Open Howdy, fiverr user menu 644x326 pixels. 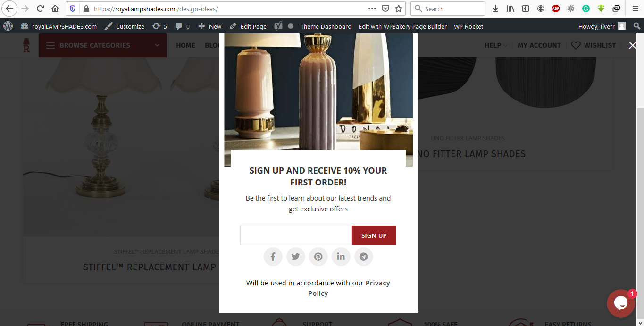(x=602, y=26)
